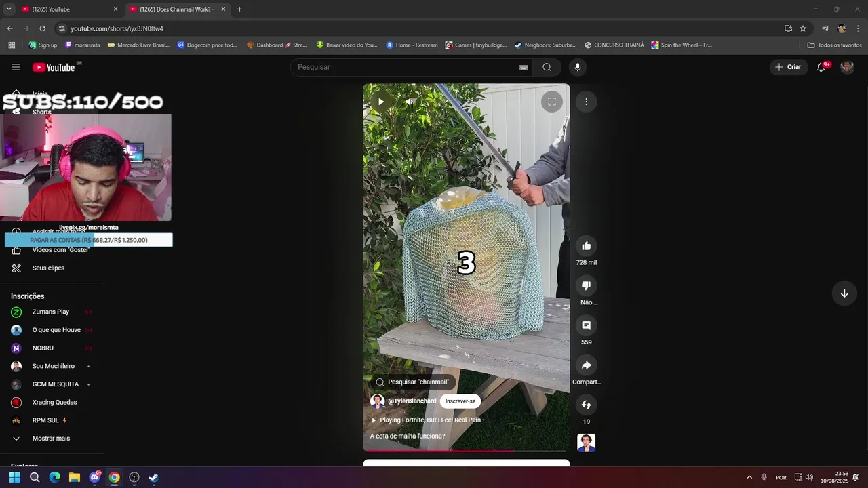This screenshot has height=488, width=868.
Task: Reload the page
Action: click(42, 28)
